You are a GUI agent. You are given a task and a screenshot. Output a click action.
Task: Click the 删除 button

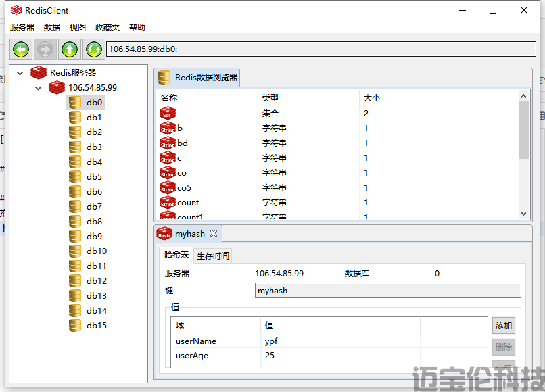504,347
